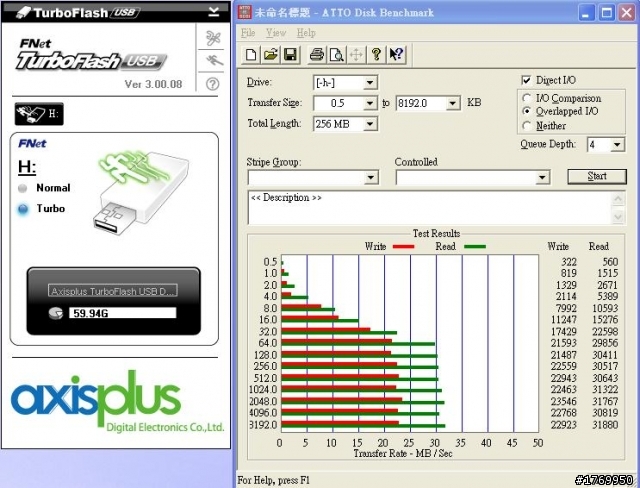Click the axisplus company logo
The height and width of the screenshot is (488, 640).
pyautogui.click(x=118, y=402)
